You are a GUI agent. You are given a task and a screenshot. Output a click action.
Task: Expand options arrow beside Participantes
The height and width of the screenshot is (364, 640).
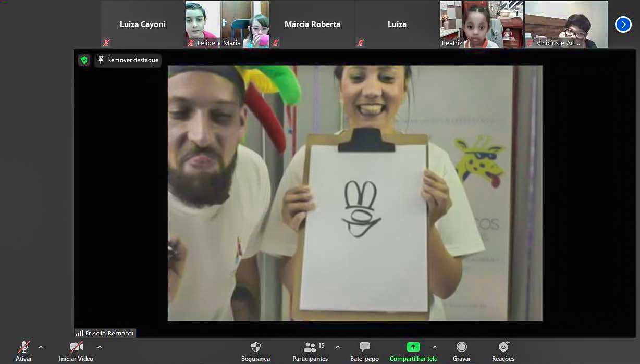coord(338,347)
